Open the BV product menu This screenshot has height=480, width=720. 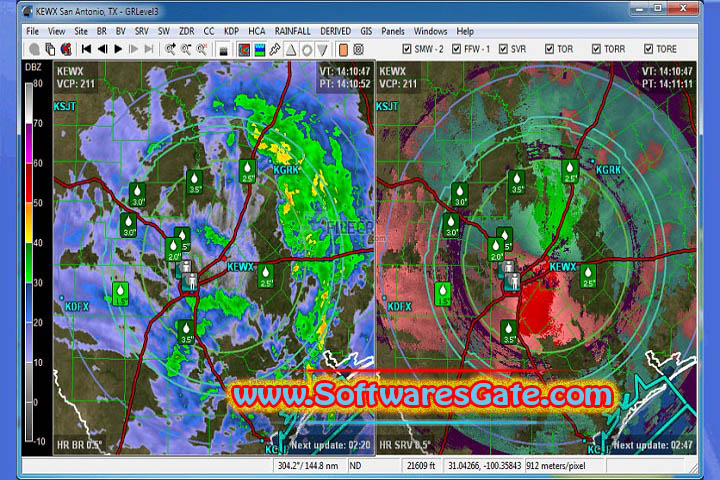point(120,31)
